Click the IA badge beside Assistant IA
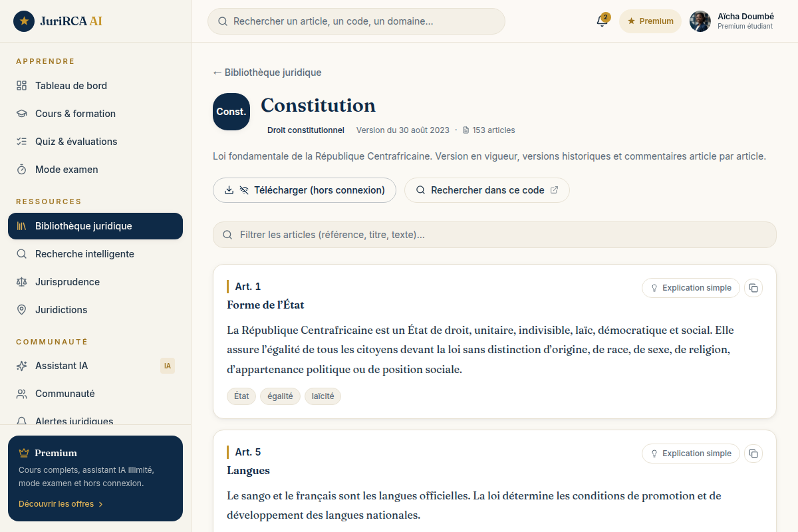Screen dimensions: 798x532 [x=168, y=366]
